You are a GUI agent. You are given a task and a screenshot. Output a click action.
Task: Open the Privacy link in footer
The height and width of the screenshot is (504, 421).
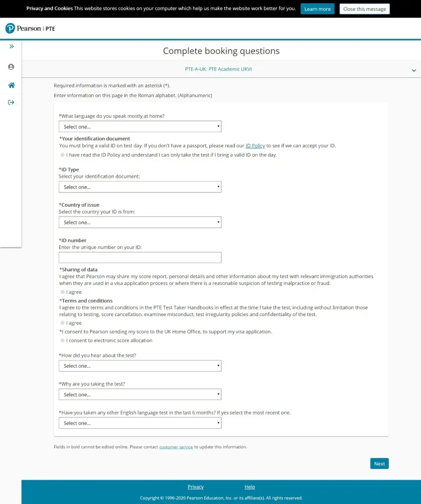coord(196,487)
